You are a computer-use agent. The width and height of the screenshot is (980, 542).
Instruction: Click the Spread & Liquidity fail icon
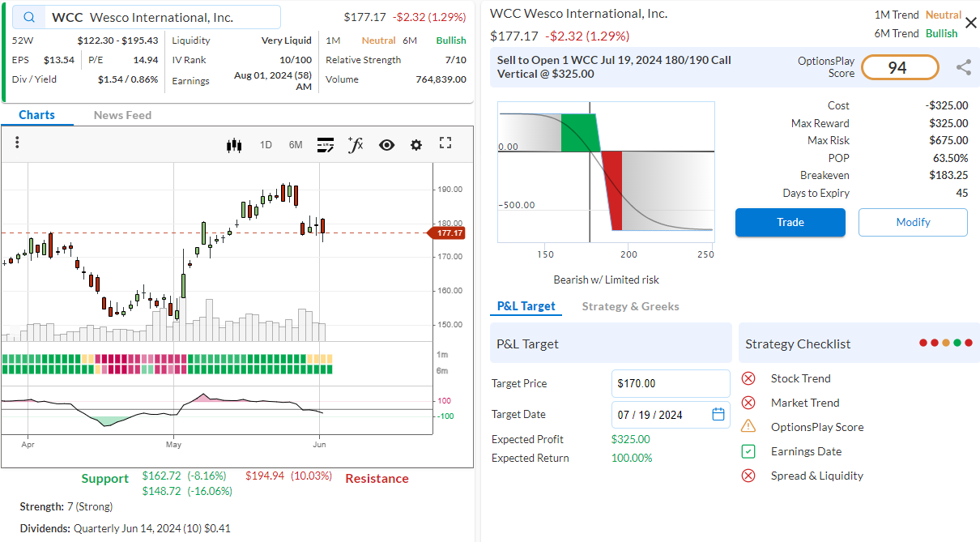[748, 476]
